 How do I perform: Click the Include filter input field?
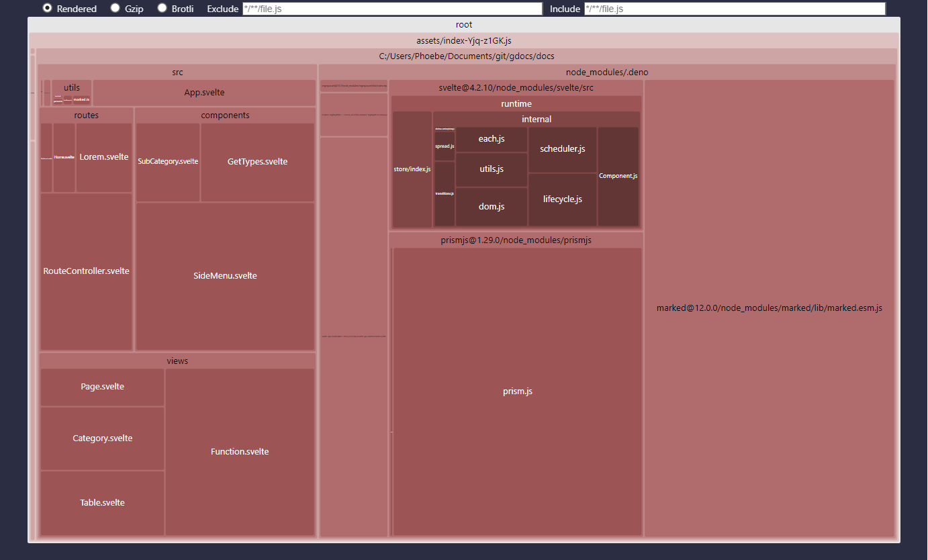(735, 9)
